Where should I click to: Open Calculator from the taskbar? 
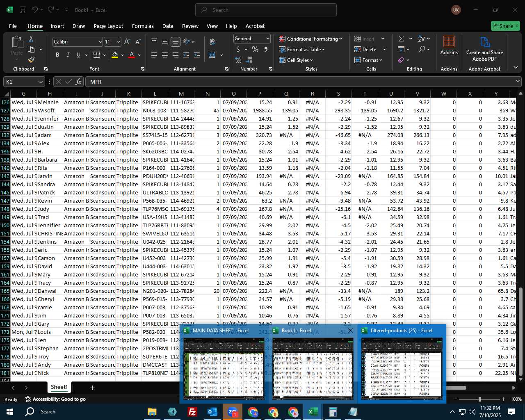[x=333, y=412]
